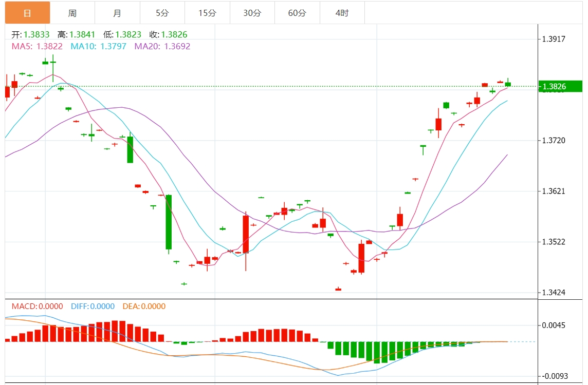588x385 pixels.
Task: Click the green 1.3826 current price tag
Action: (x=560, y=87)
